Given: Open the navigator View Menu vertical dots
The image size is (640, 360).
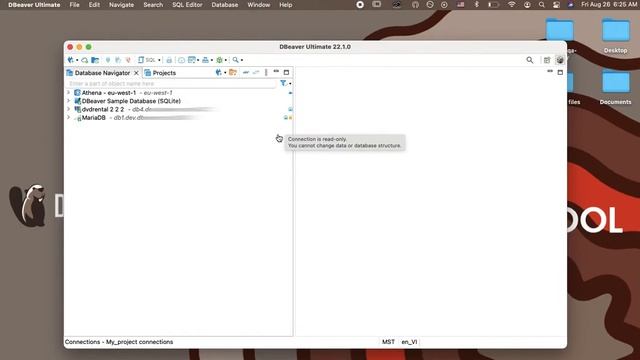Looking at the screenshot, I should (266, 72).
